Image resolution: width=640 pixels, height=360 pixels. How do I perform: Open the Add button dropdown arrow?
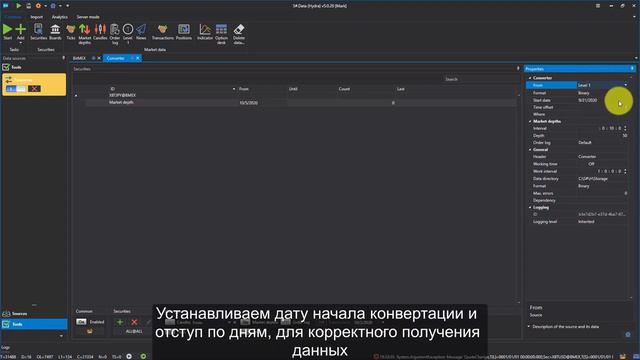20,43
